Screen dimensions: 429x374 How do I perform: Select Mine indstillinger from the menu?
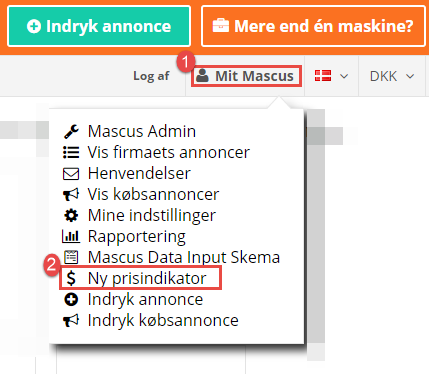tap(152, 215)
